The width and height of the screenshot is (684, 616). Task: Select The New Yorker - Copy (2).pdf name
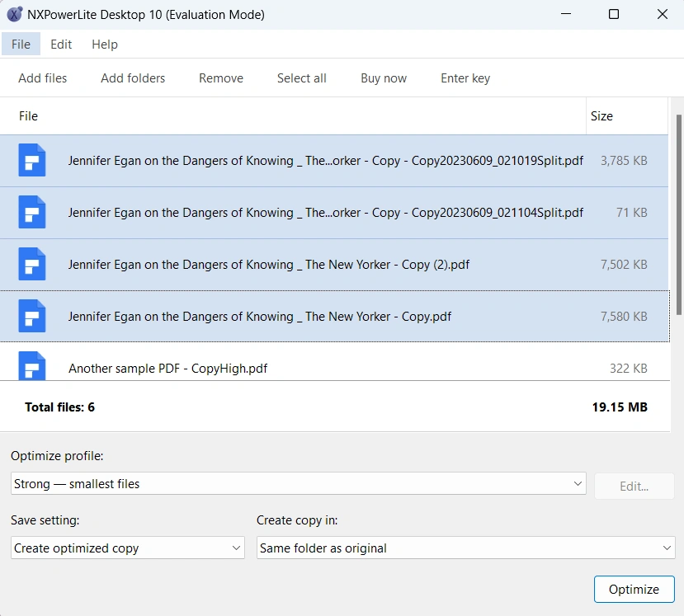coord(269,264)
